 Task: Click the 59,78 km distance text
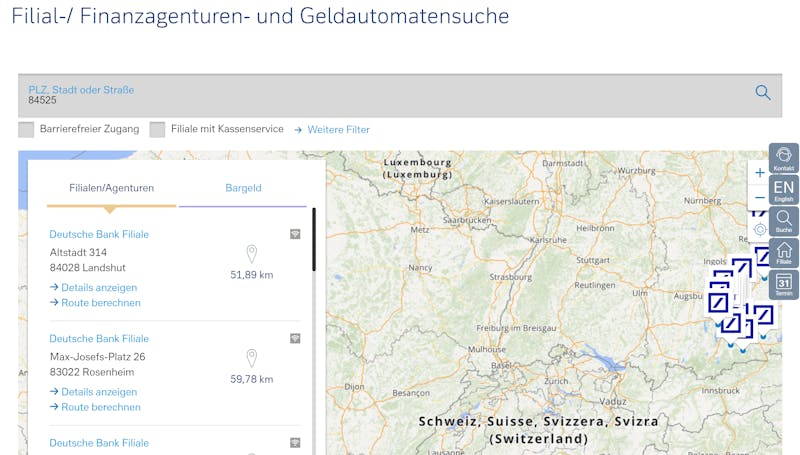point(252,379)
